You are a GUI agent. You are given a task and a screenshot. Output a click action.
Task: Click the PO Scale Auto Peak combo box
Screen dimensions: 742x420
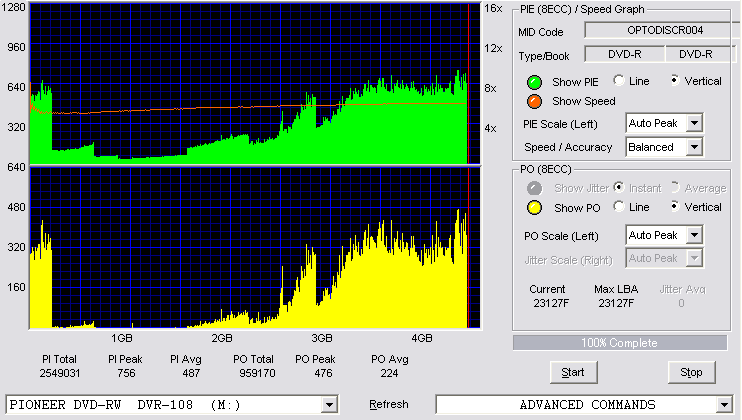(664, 235)
